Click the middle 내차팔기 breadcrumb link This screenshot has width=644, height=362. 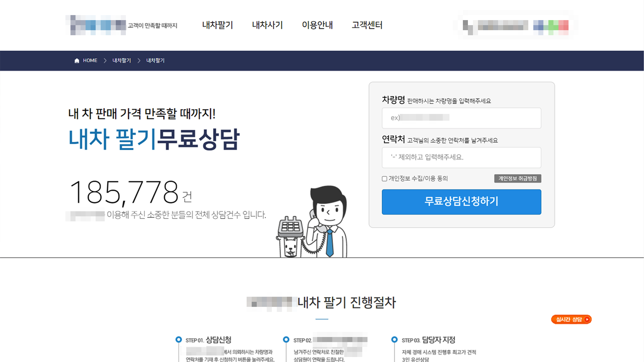click(x=121, y=61)
